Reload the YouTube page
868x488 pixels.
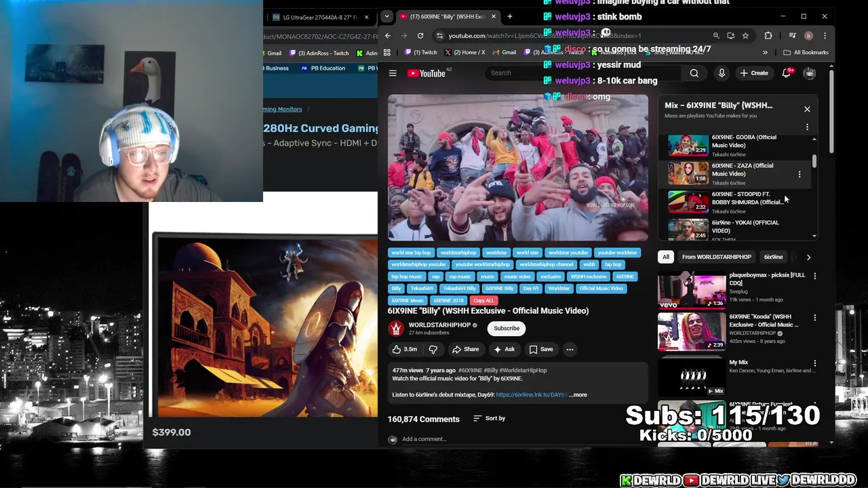420,35
